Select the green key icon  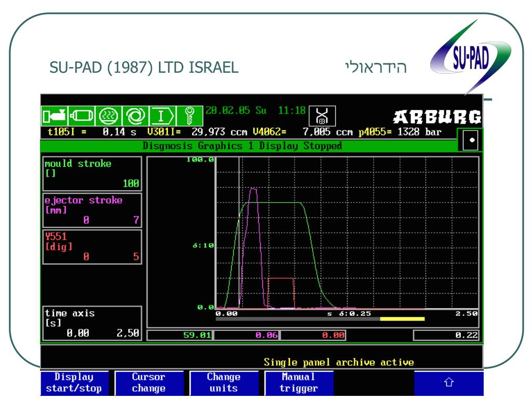coord(190,116)
